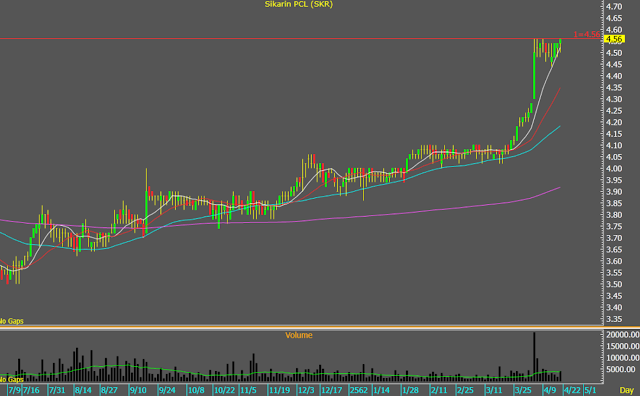Click the 3.55 price axis value
Viewport: 640px width, 396px height.
pos(614,273)
